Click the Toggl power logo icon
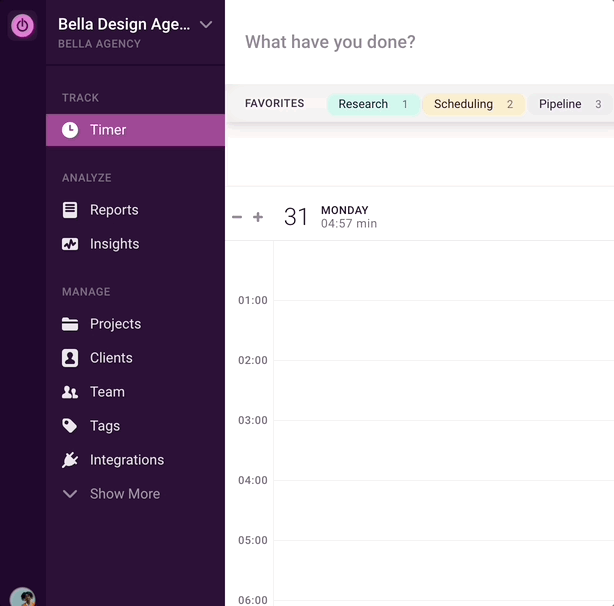Screen dimensions: 614x606 (x=22, y=26)
